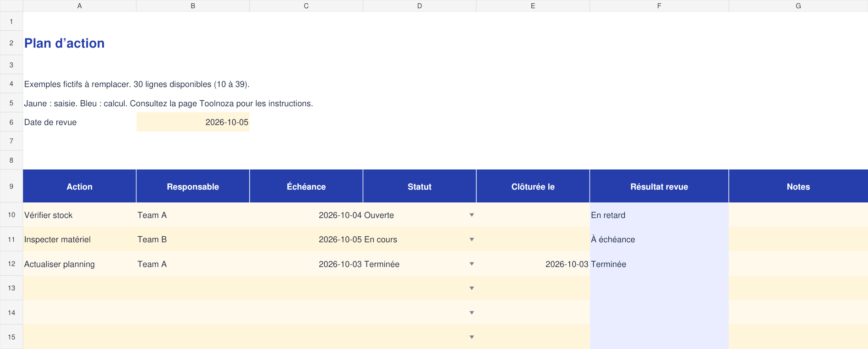Viewport: 868px width, 349px height.
Task: Select row 12 by its row number
Action: (x=11, y=264)
